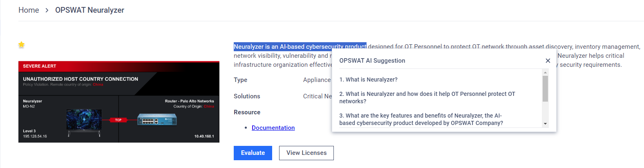Open the Neuralyzer severe alert product image
Viewport: 644px width, 168px height.
(x=119, y=102)
